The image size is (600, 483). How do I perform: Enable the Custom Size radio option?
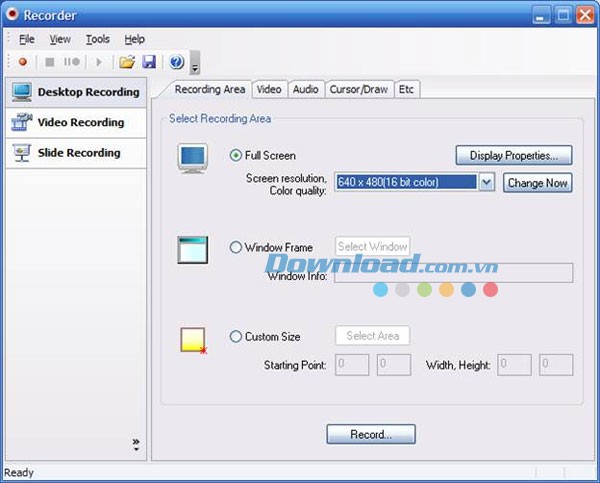tap(236, 337)
